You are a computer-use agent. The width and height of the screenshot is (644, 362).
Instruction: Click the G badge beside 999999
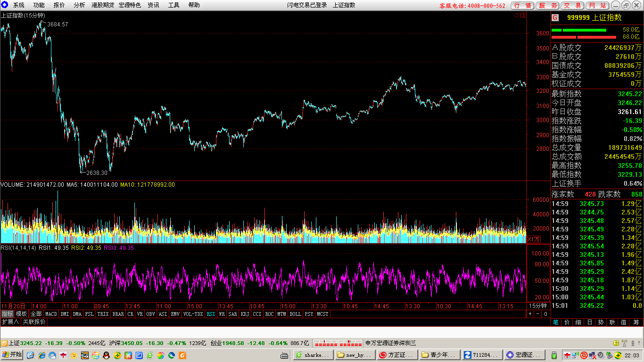click(x=555, y=18)
